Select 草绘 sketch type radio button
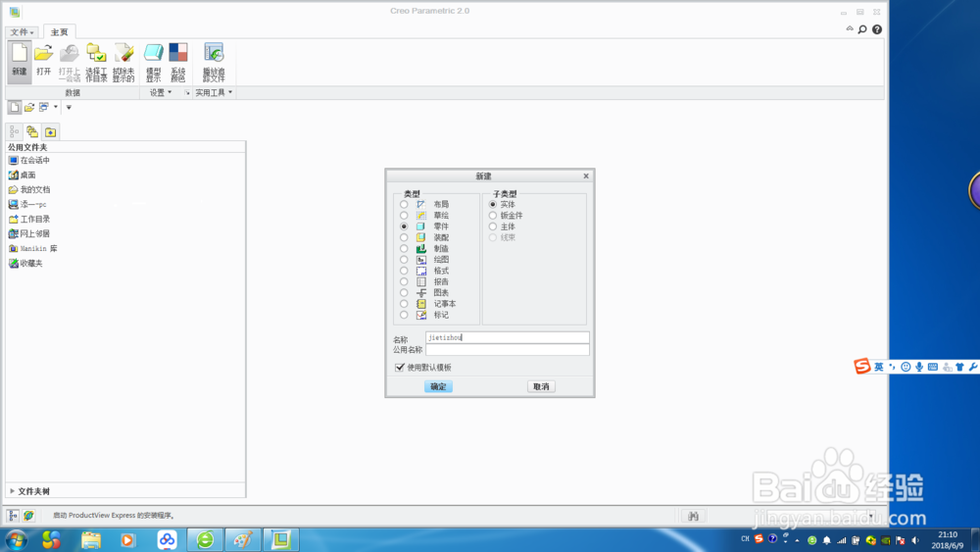 (x=404, y=216)
